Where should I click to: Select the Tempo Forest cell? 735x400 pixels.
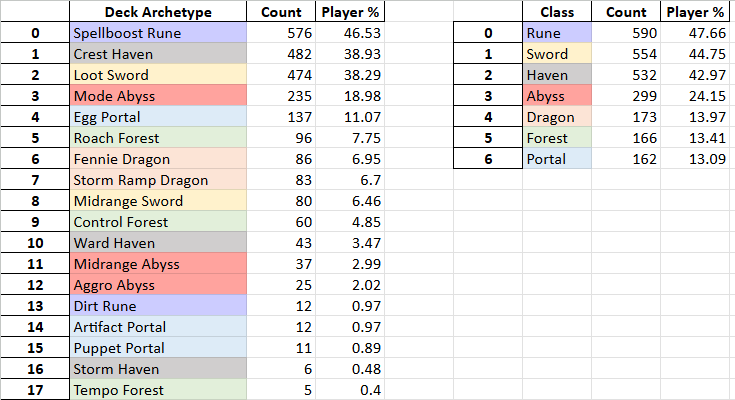coord(158,390)
